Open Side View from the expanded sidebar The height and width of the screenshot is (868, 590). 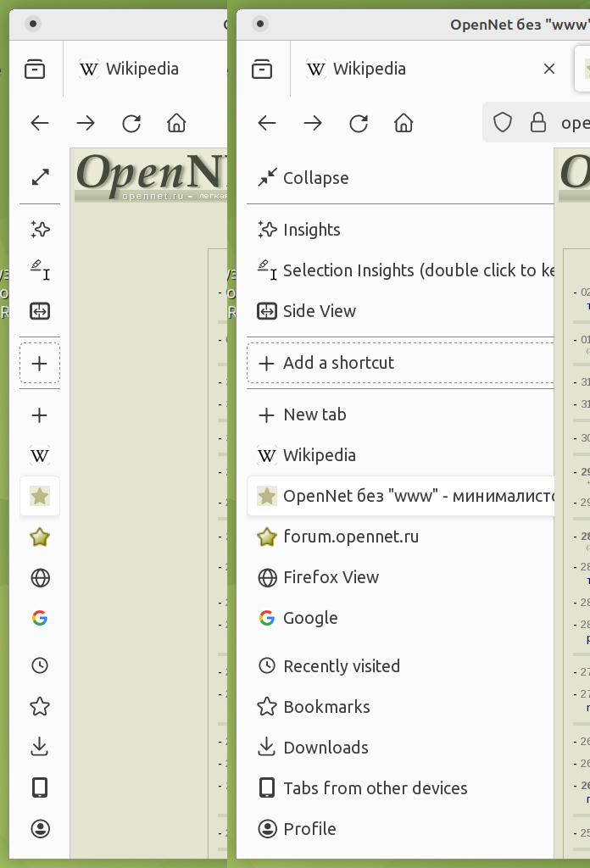[319, 311]
